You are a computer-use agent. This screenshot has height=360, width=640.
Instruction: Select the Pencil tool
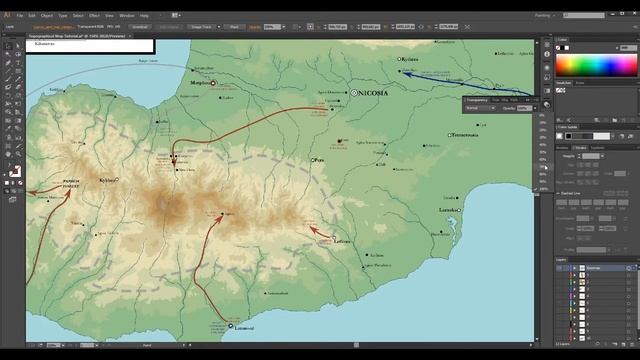pyautogui.click(x=18, y=79)
